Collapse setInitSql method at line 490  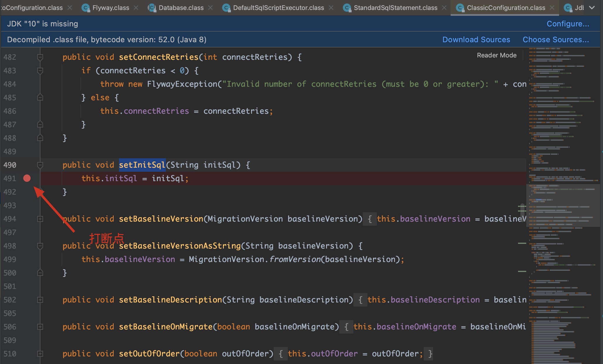click(40, 165)
